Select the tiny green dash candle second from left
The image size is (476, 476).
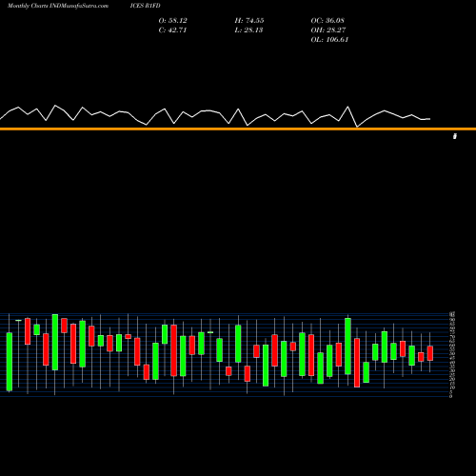pos(18,321)
